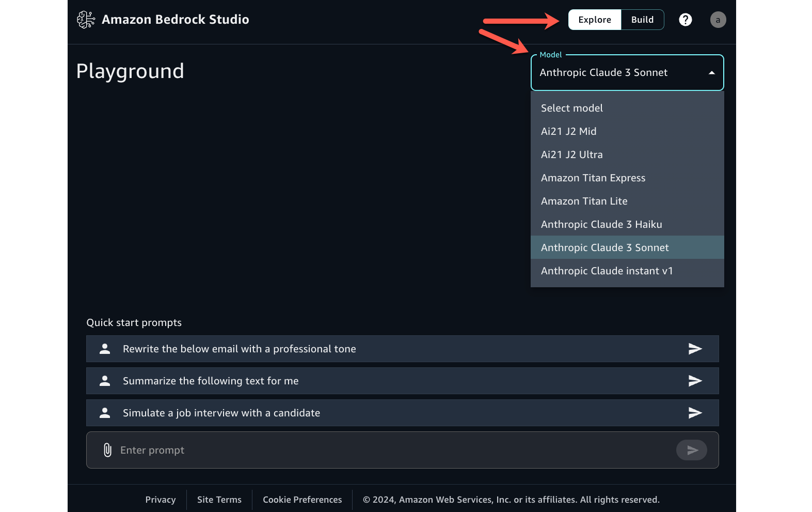Image resolution: width=812 pixels, height=512 pixels.
Task: Click the Playground heading
Action: coord(130,71)
